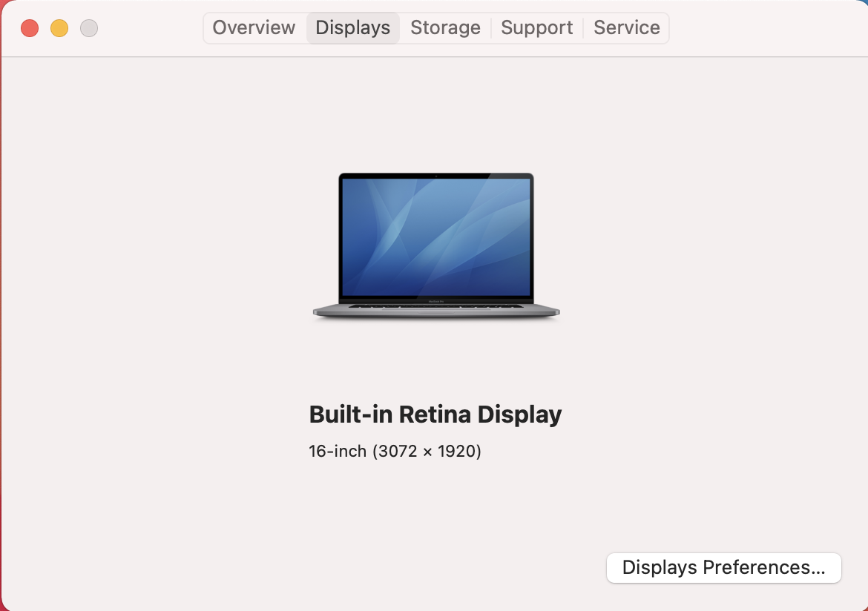Select the Built-in Retina Display heading
The height and width of the screenshot is (611, 868).
coord(435,415)
